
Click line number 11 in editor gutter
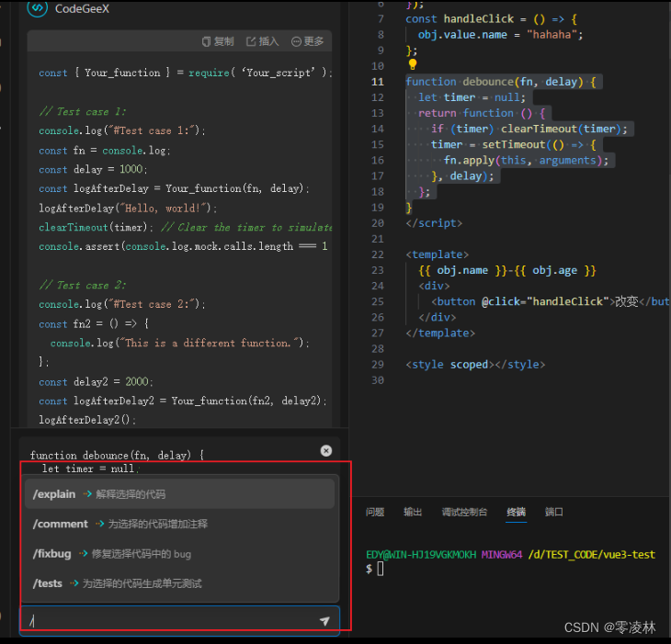(378, 82)
